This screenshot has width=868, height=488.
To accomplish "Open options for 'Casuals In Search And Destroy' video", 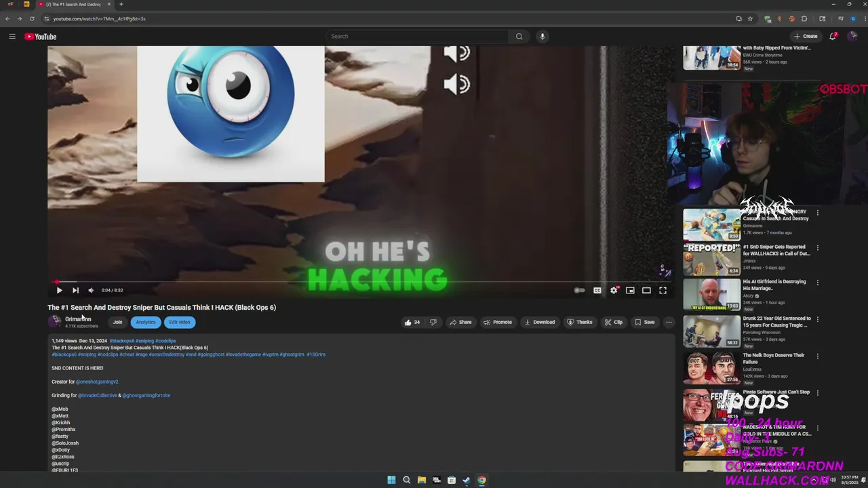I will pos(817,213).
